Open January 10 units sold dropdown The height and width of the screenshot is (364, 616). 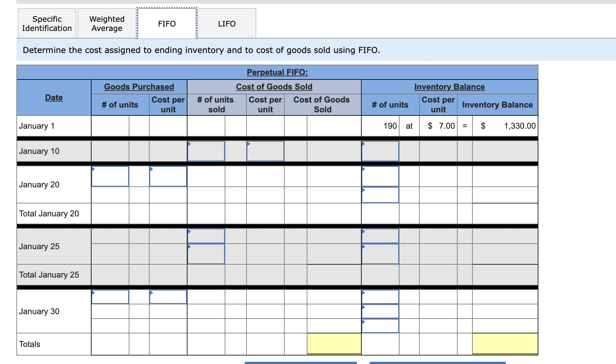coord(206,151)
